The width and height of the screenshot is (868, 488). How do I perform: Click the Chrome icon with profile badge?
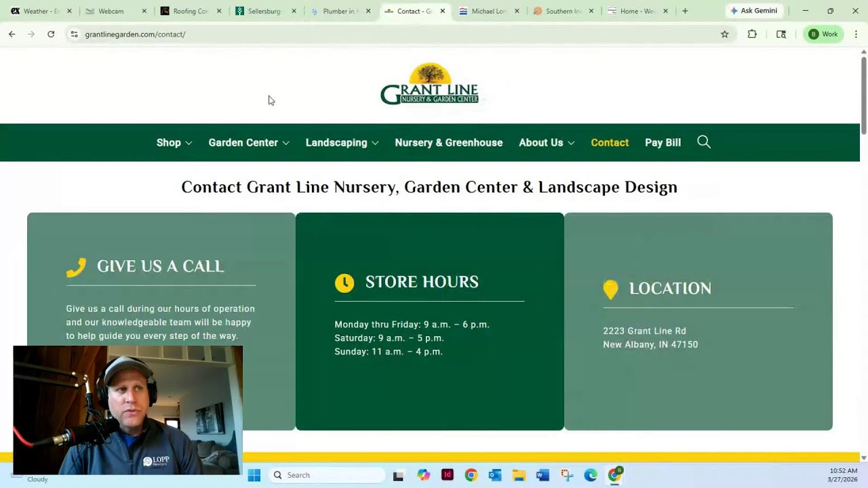pos(615,475)
